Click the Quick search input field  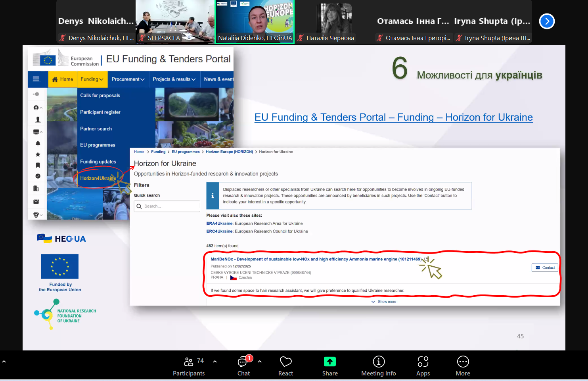[167, 206]
